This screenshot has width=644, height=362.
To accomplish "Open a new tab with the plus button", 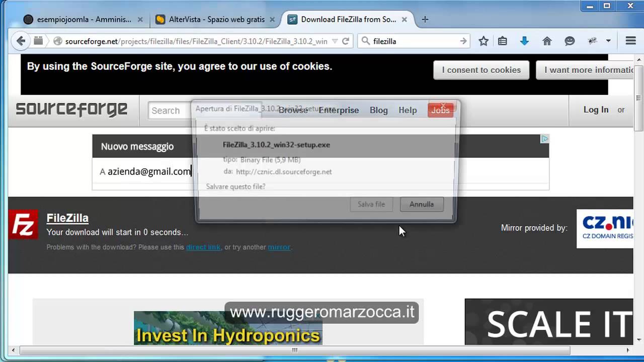I will [425, 20].
